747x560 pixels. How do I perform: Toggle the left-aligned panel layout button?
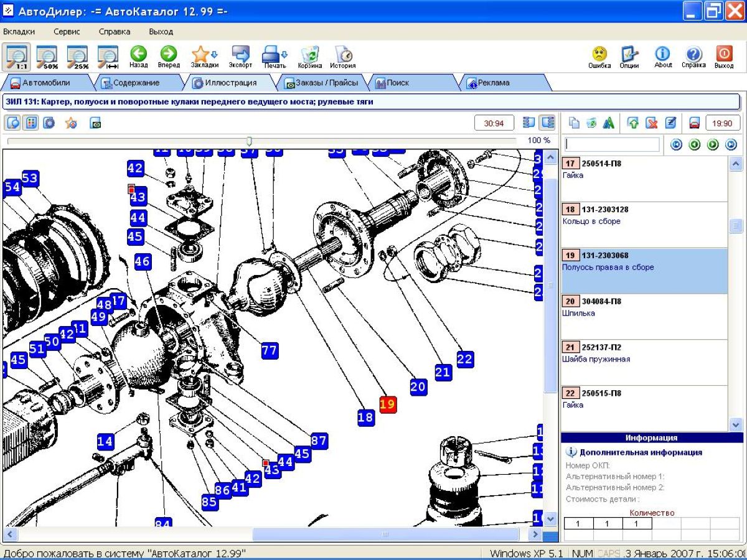(x=529, y=123)
